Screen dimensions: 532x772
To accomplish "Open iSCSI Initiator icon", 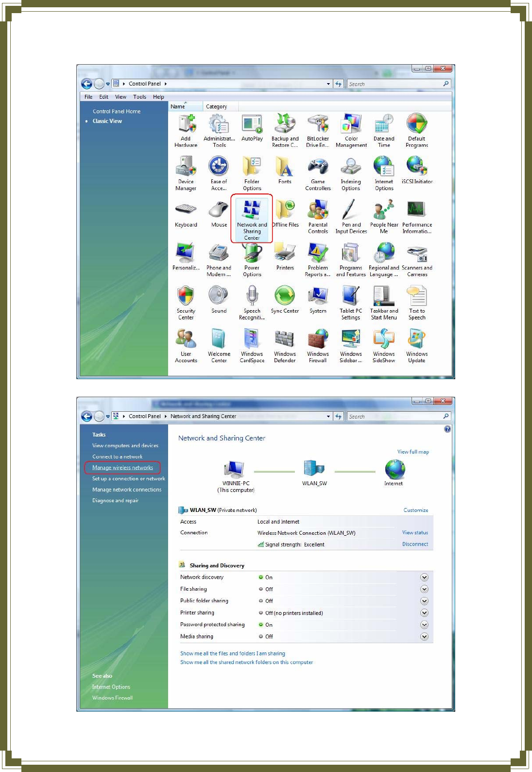I will 417,170.
